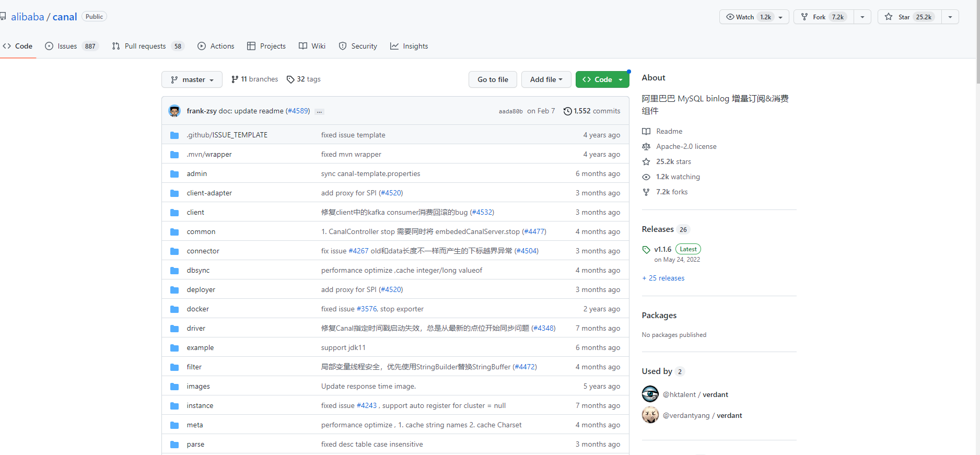980x455 pixels.
Task: Click the Readme book icon in About
Action: (646, 132)
